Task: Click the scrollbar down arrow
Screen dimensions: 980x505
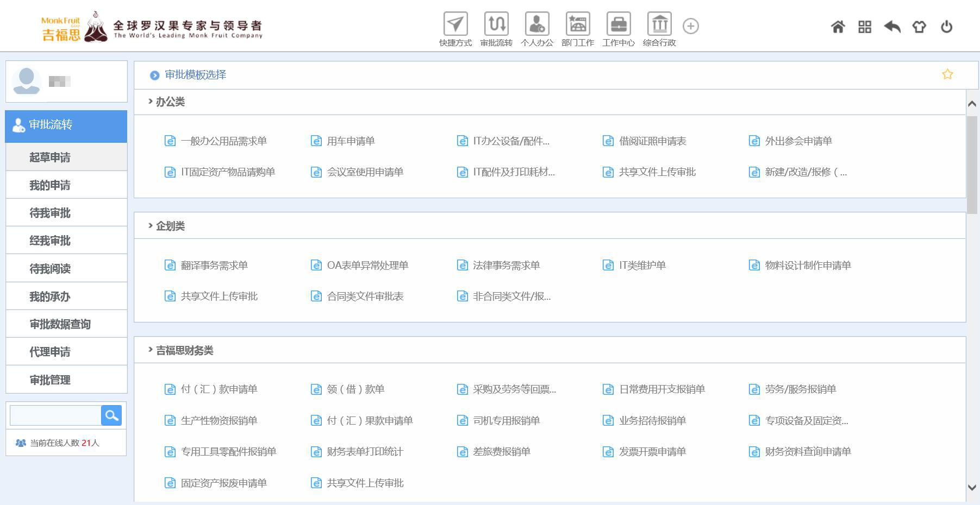Action: tap(972, 488)
